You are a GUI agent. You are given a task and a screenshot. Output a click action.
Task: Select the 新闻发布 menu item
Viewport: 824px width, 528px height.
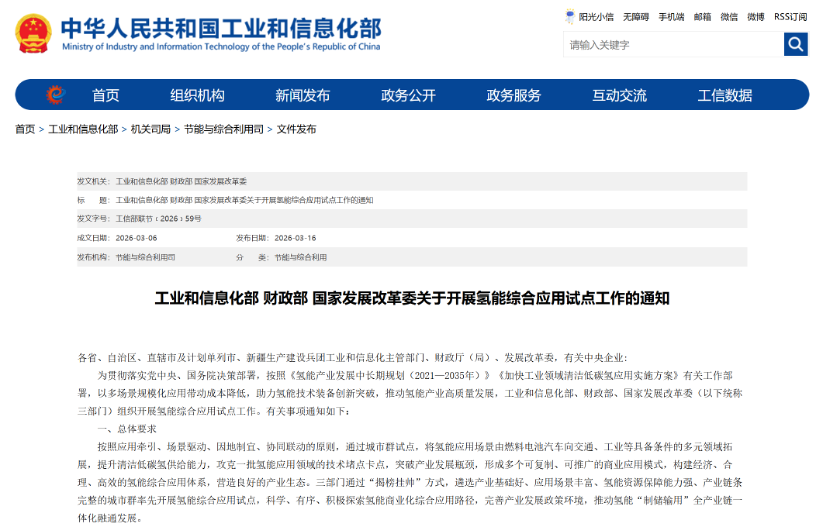(x=303, y=95)
